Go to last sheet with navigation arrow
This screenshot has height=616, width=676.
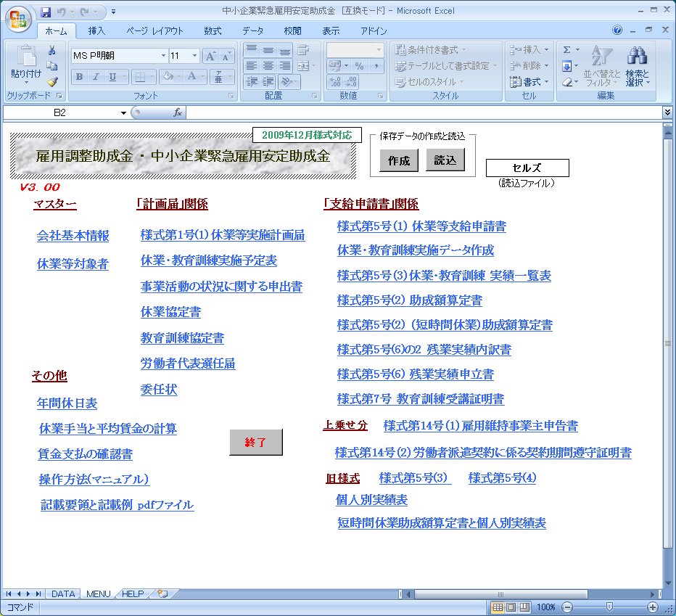click(x=38, y=594)
